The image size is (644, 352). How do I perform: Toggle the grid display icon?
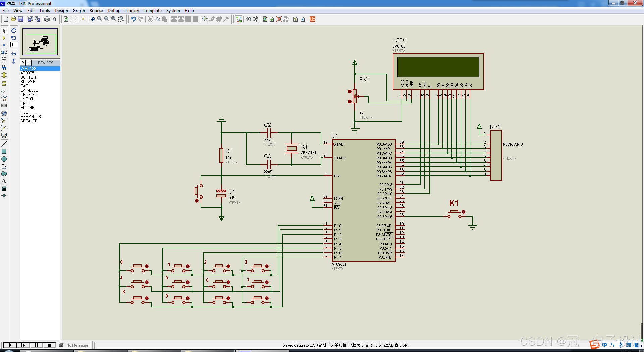click(73, 19)
